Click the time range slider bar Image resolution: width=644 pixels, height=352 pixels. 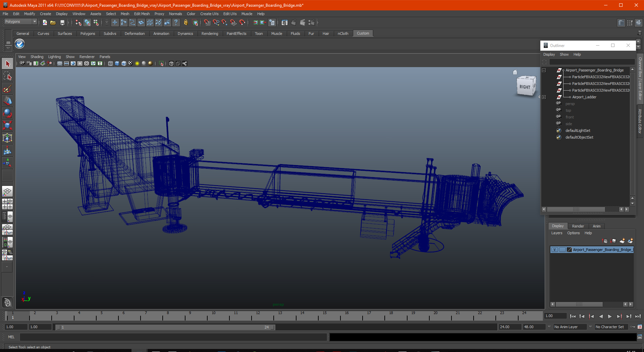pyautogui.click(x=165, y=327)
